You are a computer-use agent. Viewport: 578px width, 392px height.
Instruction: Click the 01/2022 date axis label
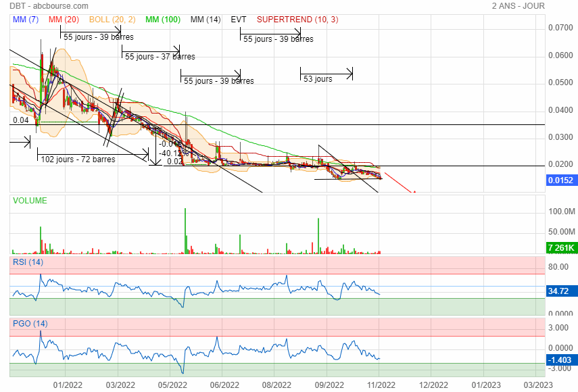[68, 385]
